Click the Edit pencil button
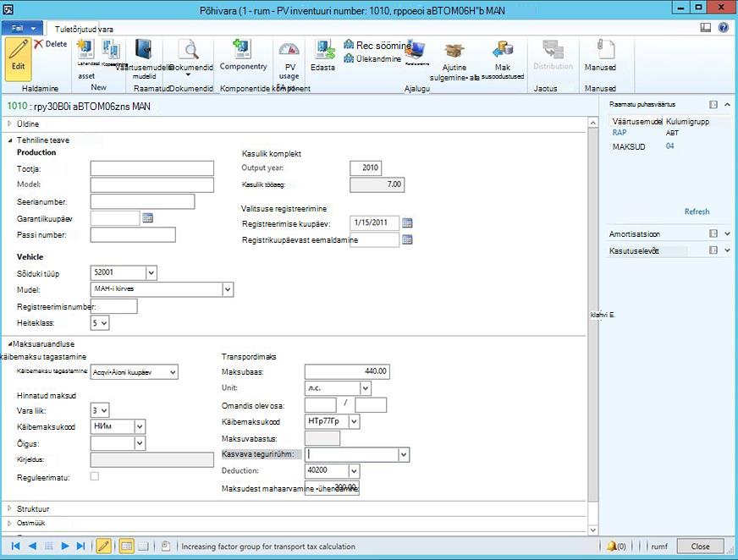Screen dimensions: 738x560 tap(19, 59)
